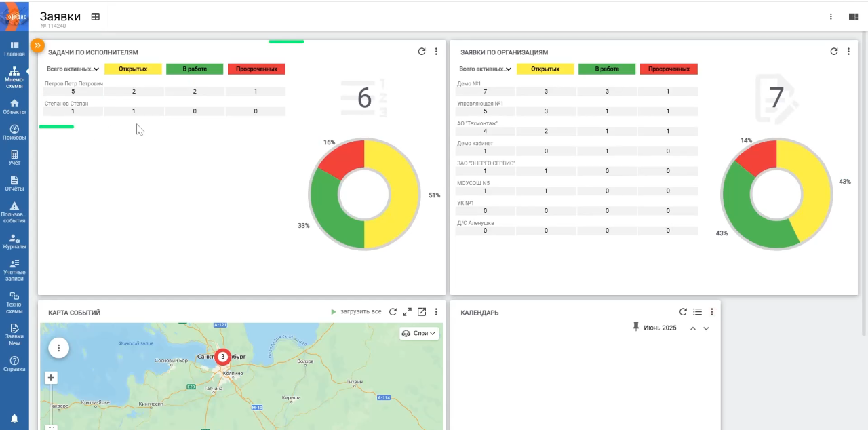The image size is (868, 430).
Task: Open the Слои layers dropdown on map
Action: tap(419, 334)
